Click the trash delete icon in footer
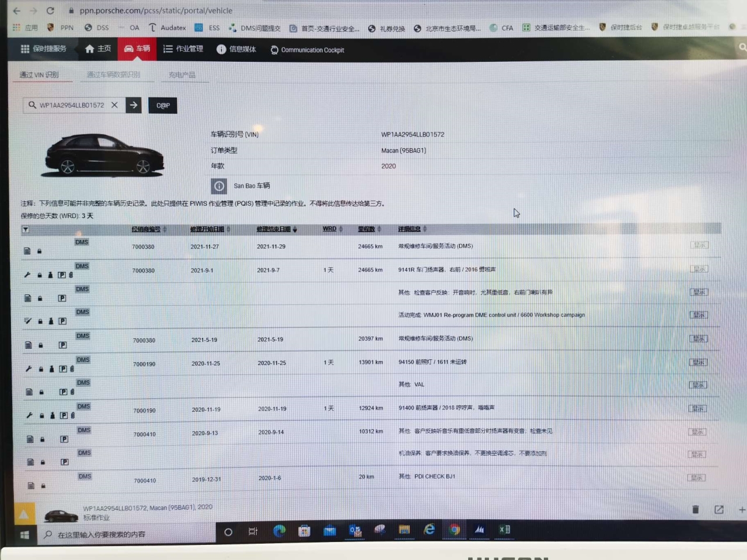The height and width of the screenshot is (560, 747). (695, 510)
